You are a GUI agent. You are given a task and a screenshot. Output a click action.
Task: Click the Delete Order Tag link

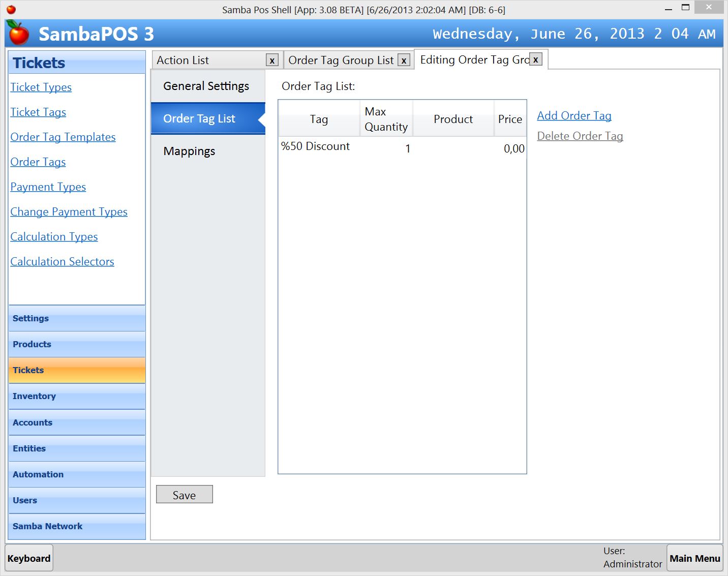[580, 136]
